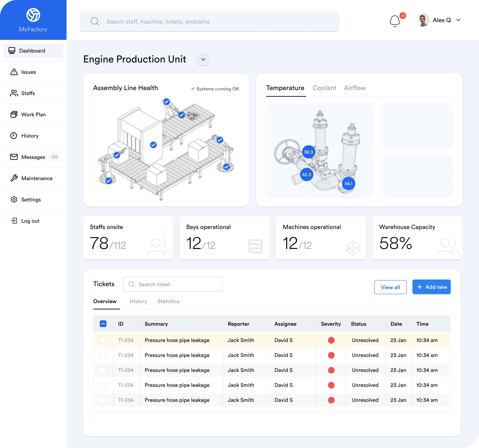Click the Maintenance wrench icon
Image resolution: width=479 pixels, height=448 pixels.
[14, 178]
